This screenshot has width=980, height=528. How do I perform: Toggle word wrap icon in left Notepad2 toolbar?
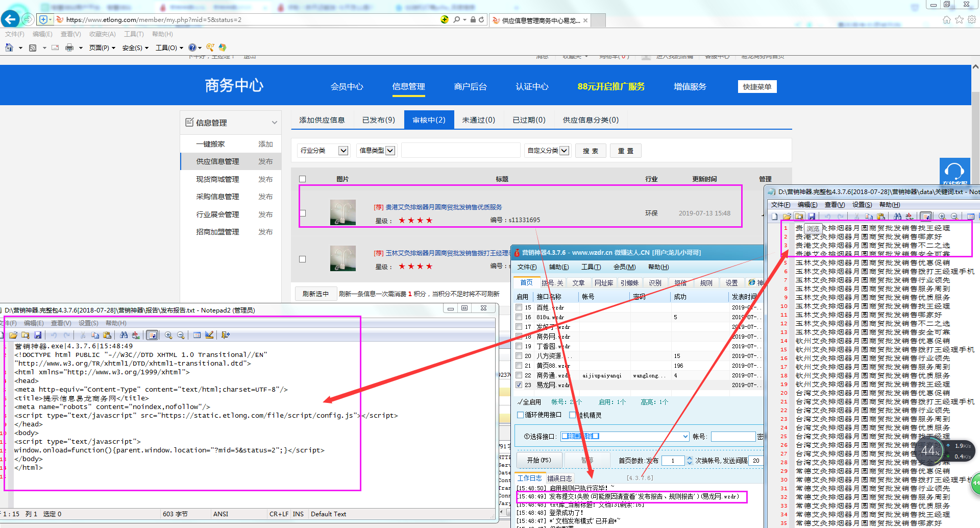(152, 335)
